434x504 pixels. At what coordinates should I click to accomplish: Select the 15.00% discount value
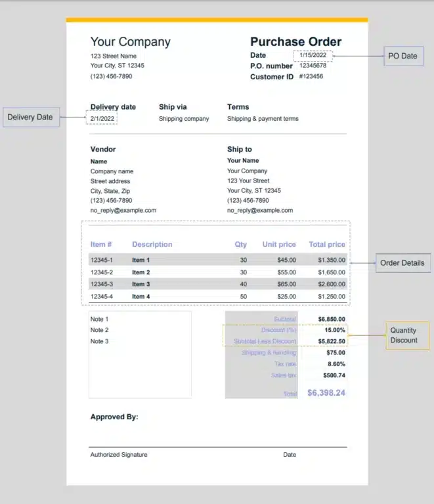[x=336, y=330]
